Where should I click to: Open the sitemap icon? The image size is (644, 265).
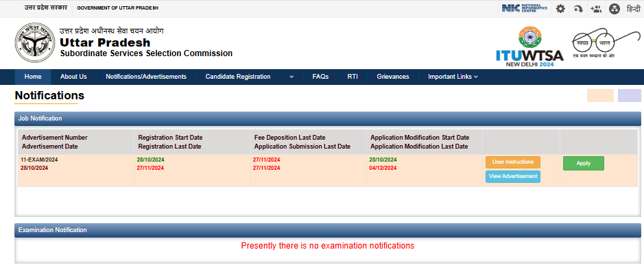point(614,9)
